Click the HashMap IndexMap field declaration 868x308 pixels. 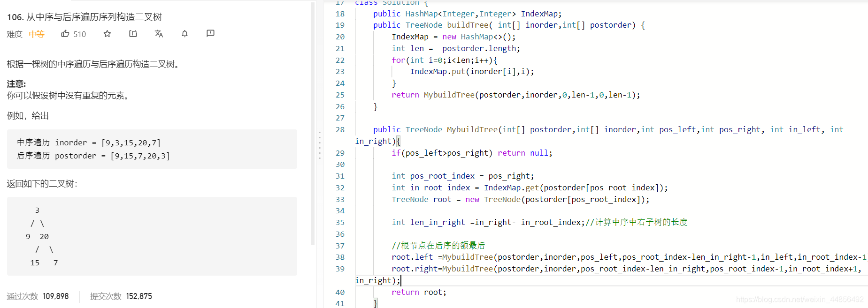467,14
